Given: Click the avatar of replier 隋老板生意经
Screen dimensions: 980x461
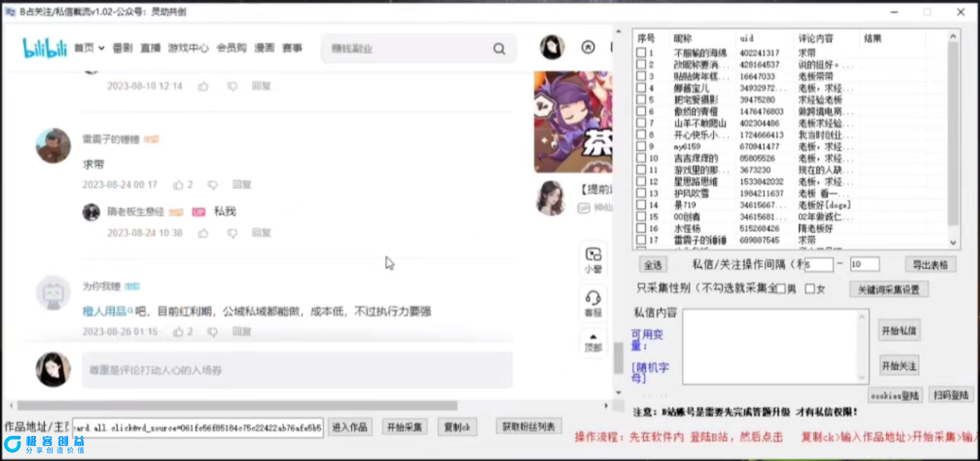Looking at the screenshot, I should (91, 212).
